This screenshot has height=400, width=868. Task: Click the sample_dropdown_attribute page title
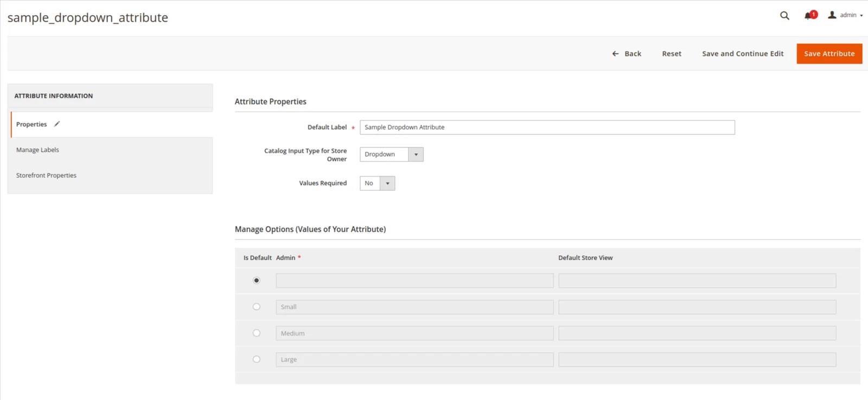(x=88, y=18)
